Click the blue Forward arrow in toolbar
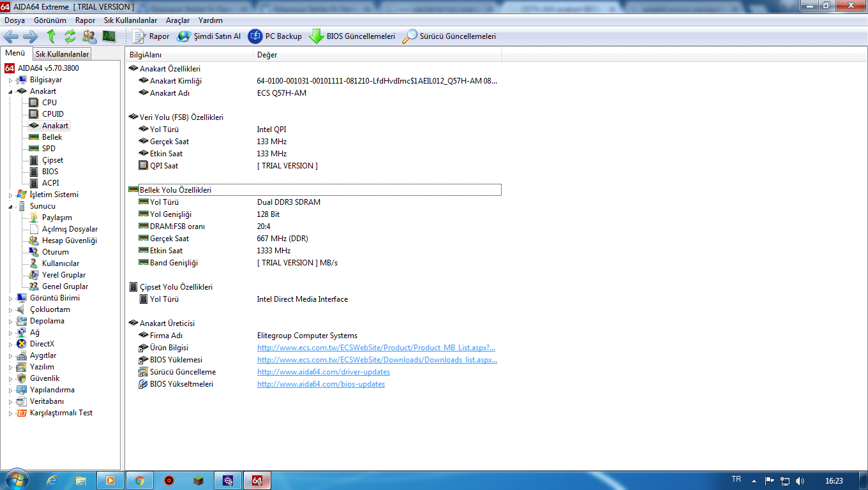Viewport: 868px width, 490px height. [x=31, y=36]
